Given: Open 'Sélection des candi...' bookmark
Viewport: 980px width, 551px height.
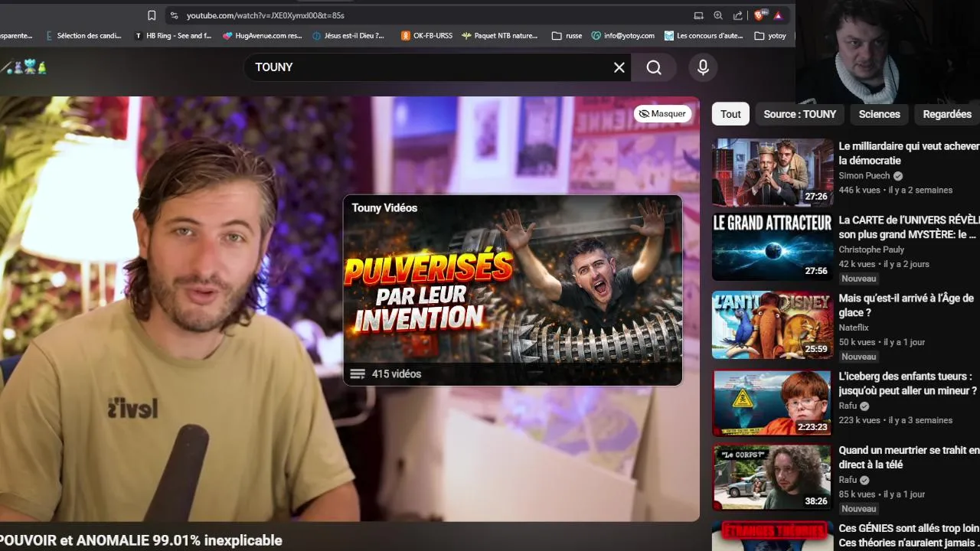Looking at the screenshot, I should tap(83, 35).
